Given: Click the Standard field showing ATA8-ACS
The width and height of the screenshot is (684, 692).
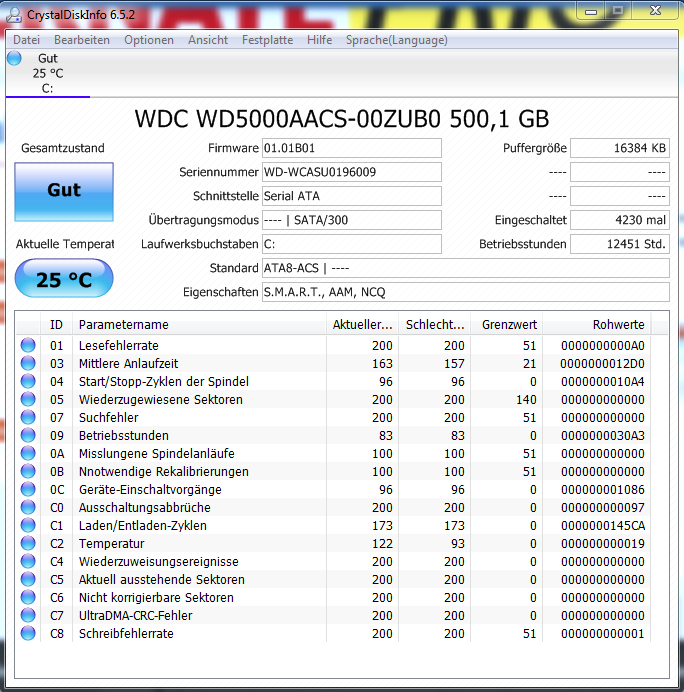Looking at the screenshot, I should [466, 268].
